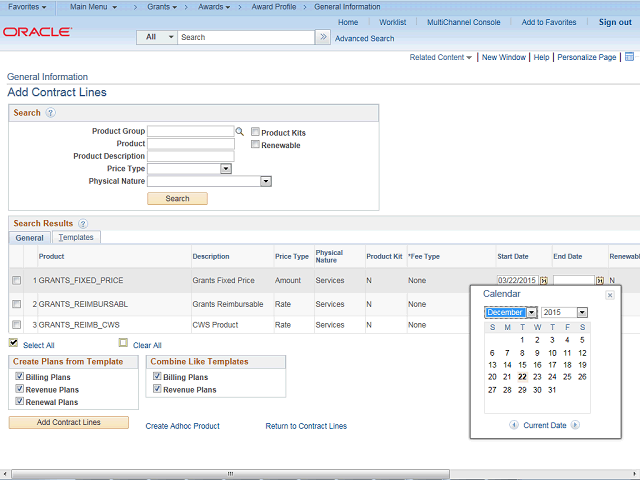Go to next month in Calendar

[x=576, y=425]
